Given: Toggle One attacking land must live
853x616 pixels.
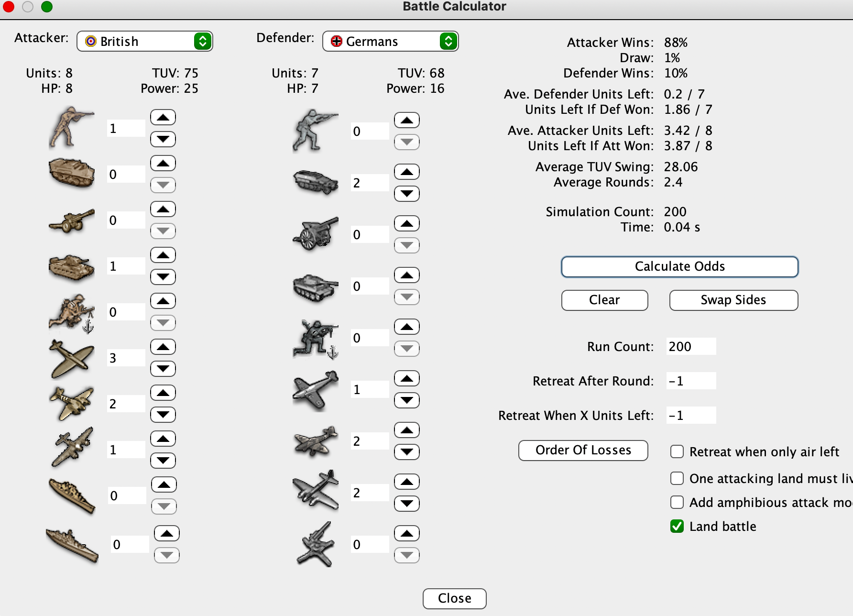Looking at the screenshot, I should 677,478.
